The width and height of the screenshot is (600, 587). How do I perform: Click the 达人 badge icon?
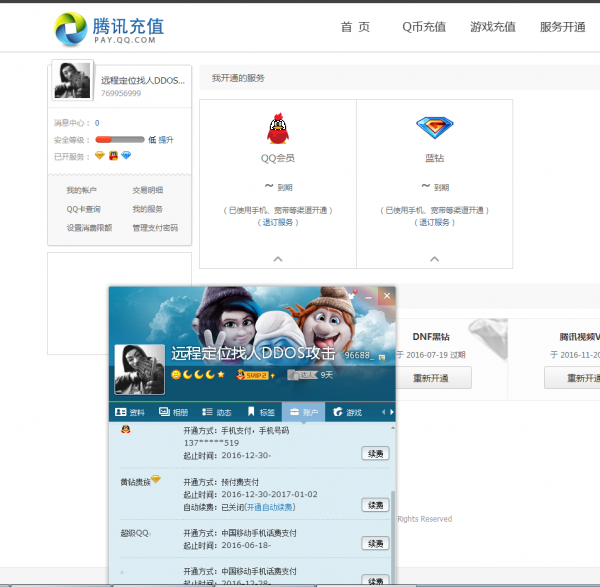tap(303, 375)
